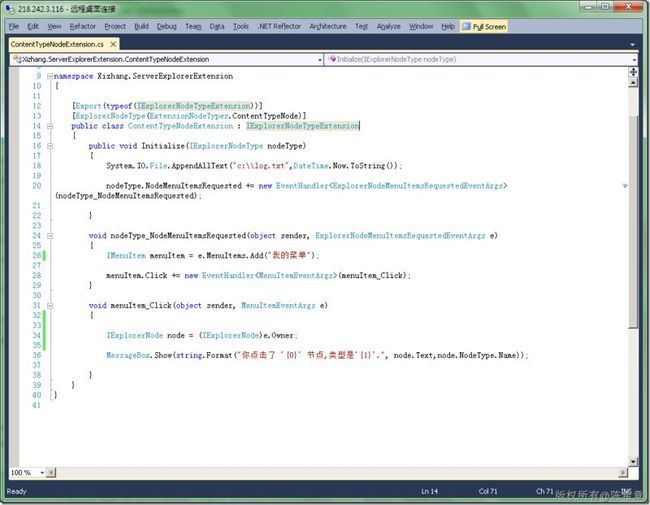650x505 pixels.
Task: Open the Debug menu
Action: pyautogui.click(x=167, y=27)
